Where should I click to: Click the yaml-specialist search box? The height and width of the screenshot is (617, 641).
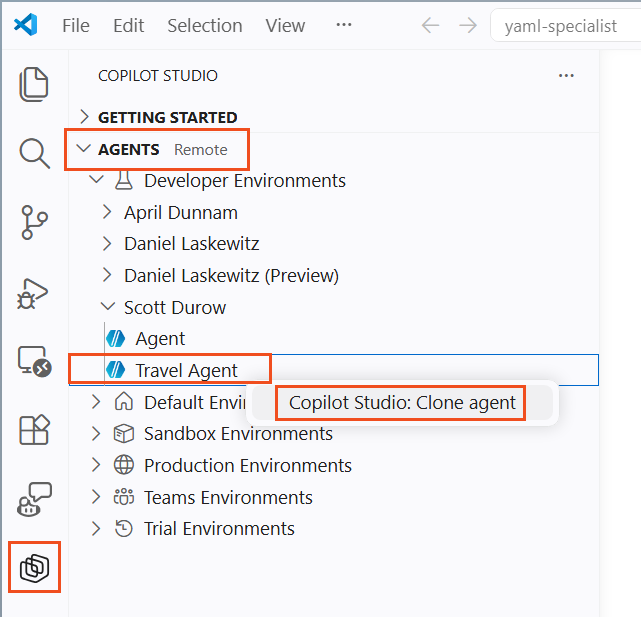tap(566, 26)
